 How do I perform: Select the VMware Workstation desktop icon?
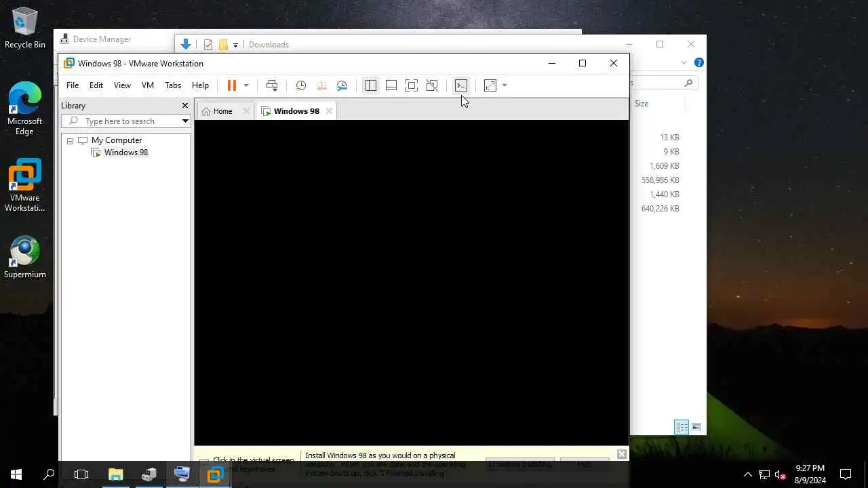(x=25, y=185)
